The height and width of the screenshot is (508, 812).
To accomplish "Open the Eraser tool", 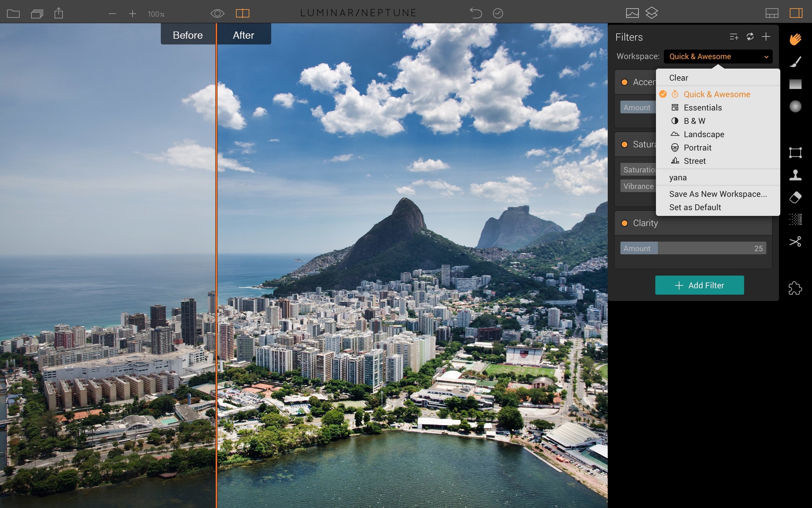I will click(x=795, y=198).
